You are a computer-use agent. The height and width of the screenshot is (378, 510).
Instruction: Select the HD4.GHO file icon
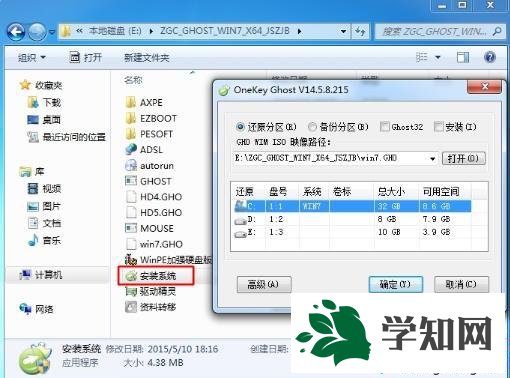point(131,197)
